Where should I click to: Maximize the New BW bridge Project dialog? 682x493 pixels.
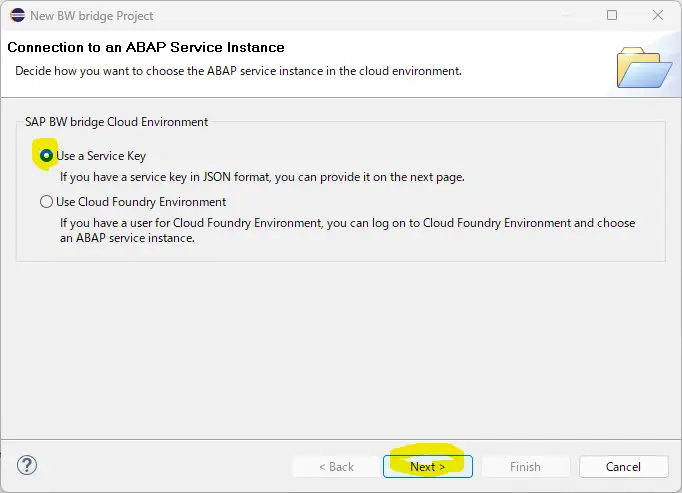(612, 15)
